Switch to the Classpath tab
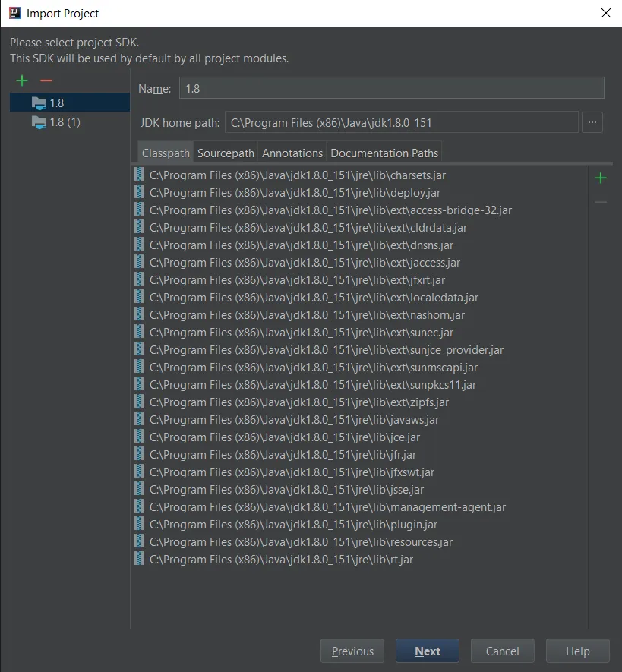This screenshot has height=672, width=622. [x=166, y=153]
